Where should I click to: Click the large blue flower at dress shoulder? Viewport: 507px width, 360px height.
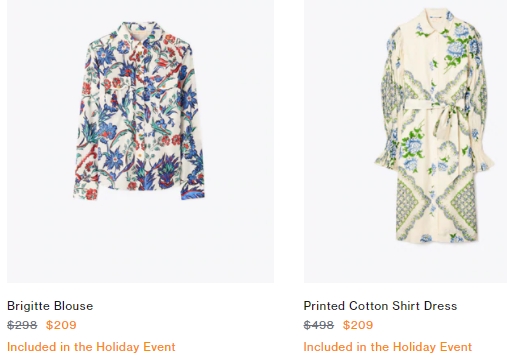tap(462, 43)
